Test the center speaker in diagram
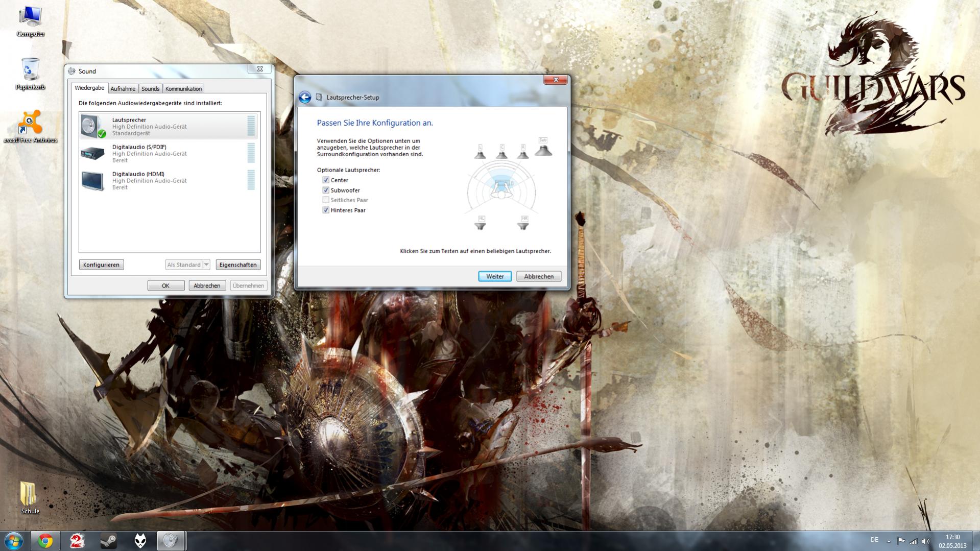 pos(502,152)
